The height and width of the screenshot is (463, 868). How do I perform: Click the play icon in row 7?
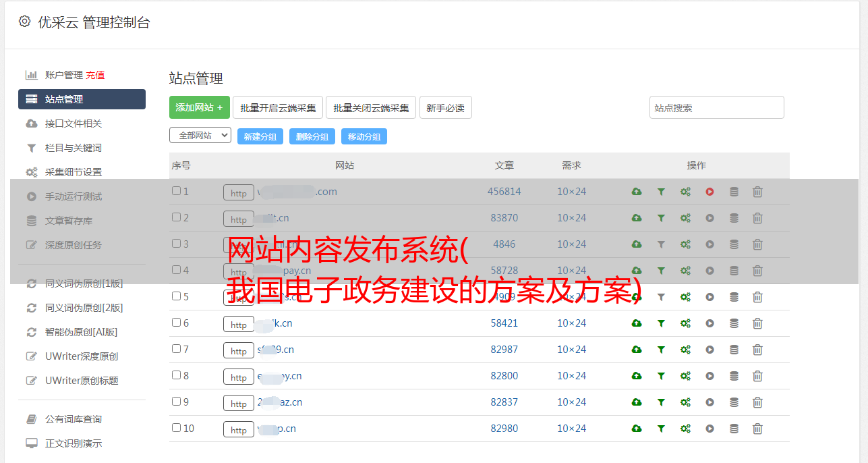coord(710,350)
